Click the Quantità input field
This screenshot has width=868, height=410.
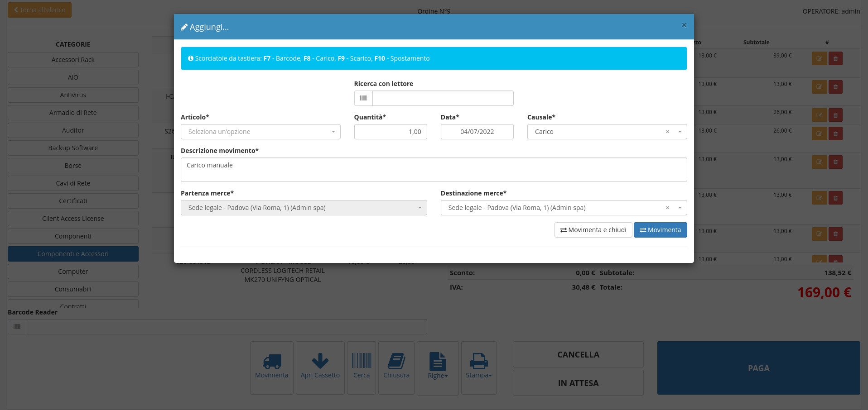390,132
